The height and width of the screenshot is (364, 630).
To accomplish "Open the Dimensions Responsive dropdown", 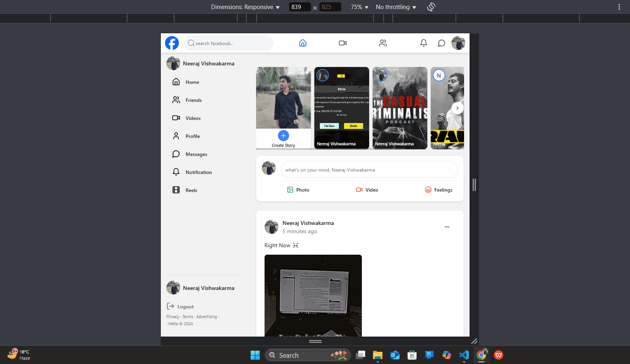I will 246,7.
